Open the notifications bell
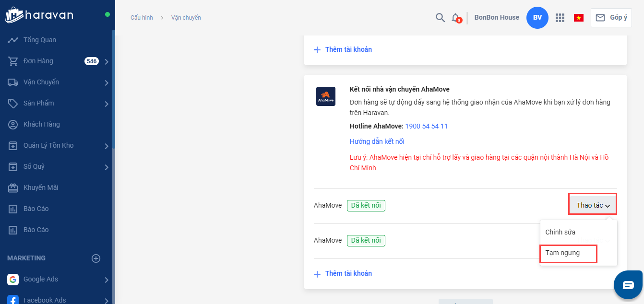 pos(455,18)
